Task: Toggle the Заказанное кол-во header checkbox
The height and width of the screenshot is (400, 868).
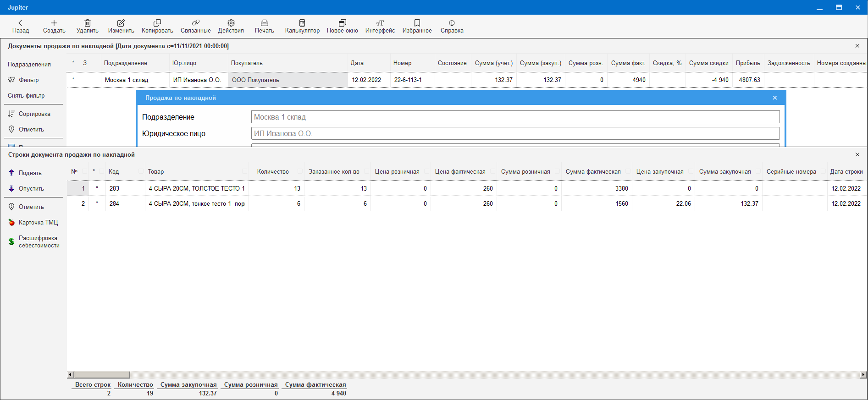Action: click(x=366, y=171)
